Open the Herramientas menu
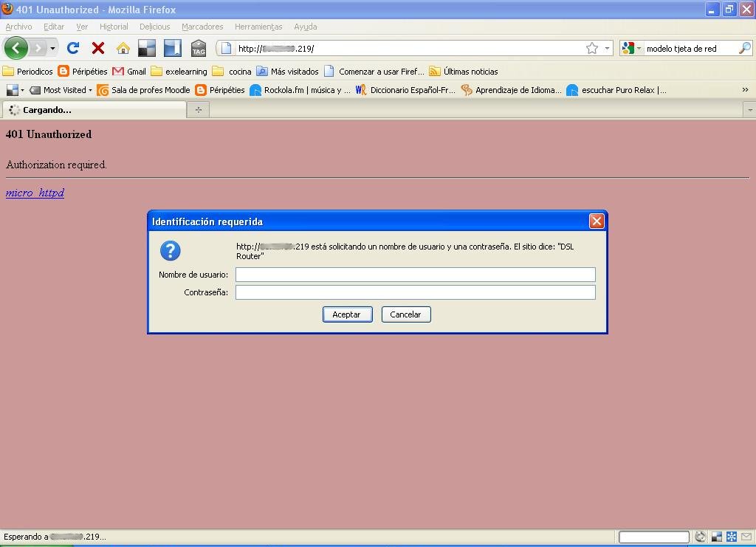 coord(258,27)
